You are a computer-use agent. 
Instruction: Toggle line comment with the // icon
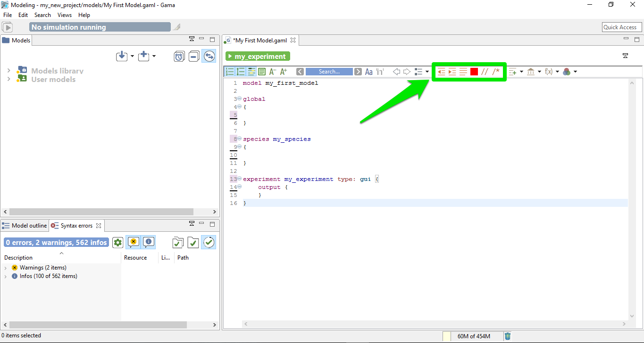tap(485, 72)
